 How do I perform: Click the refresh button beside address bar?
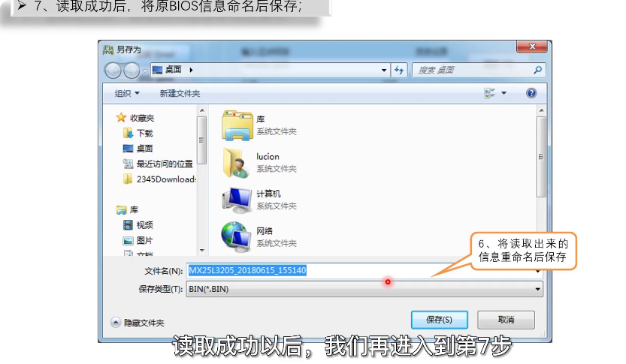(399, 70)
